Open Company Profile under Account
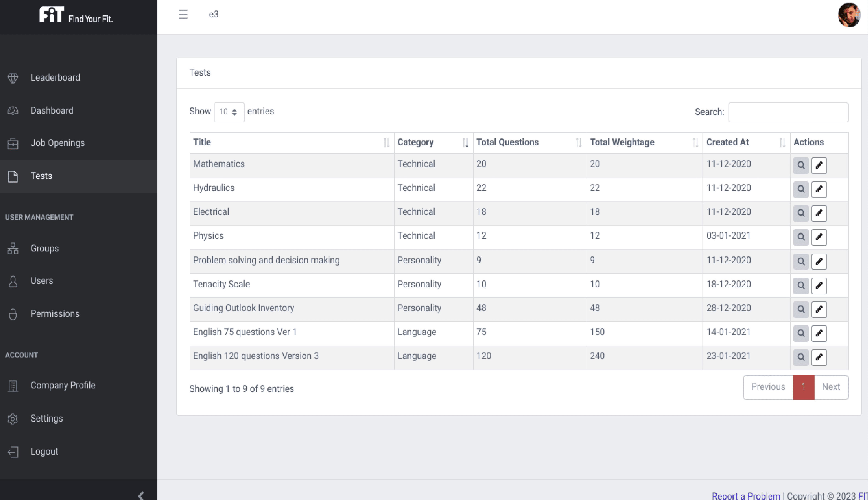Screen dimensions: 868x500 pos(79,386)
